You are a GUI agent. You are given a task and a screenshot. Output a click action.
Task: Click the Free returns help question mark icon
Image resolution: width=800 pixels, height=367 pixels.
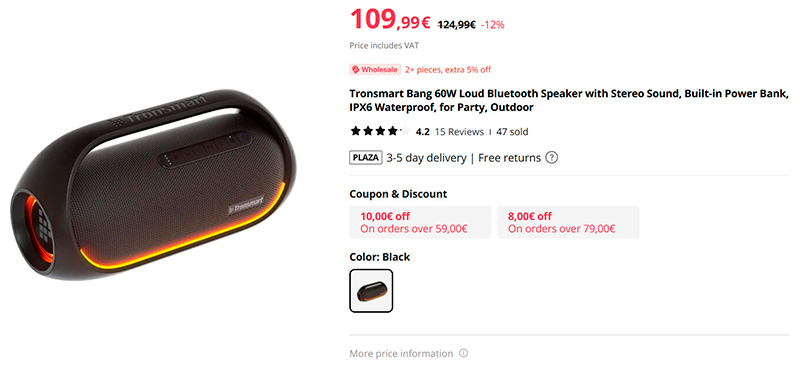[551, 158]
